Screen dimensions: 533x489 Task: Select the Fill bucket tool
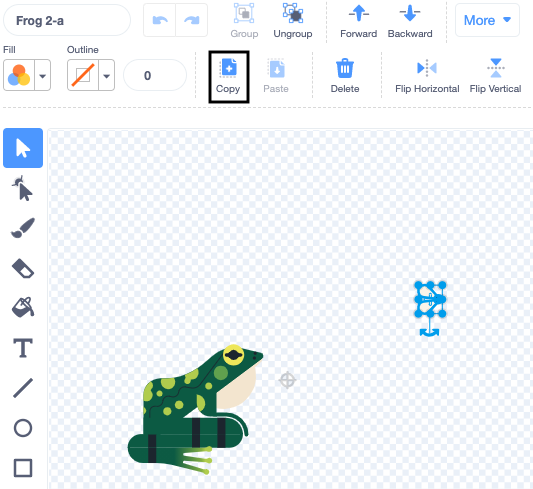pos(23,308)
